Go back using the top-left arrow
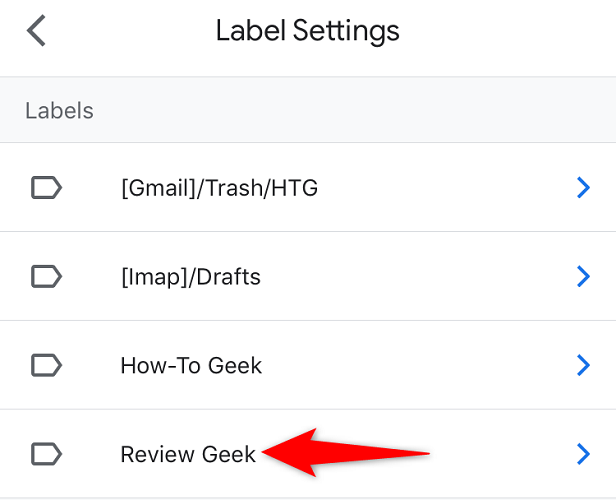Screen dimensions: 616x500 tap(37, 31)
